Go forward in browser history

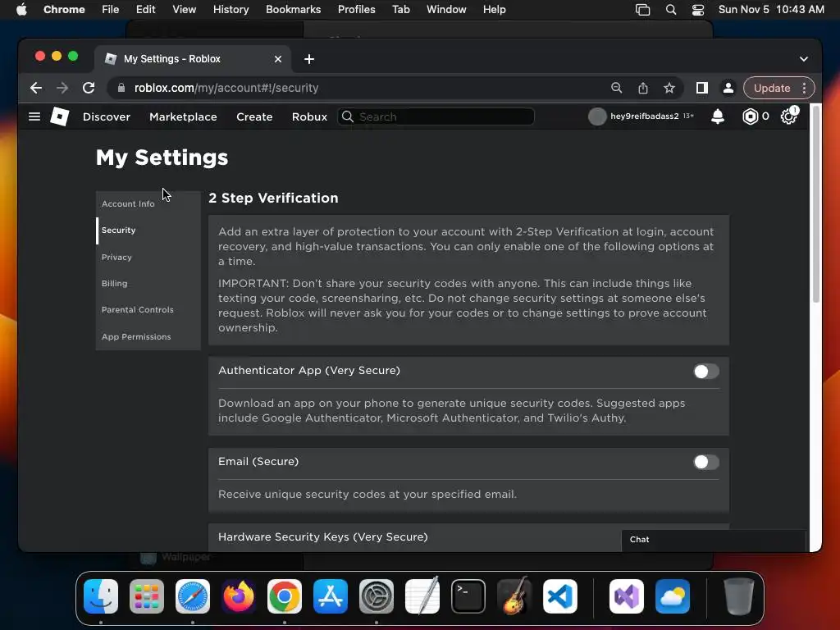coord(62,88)
